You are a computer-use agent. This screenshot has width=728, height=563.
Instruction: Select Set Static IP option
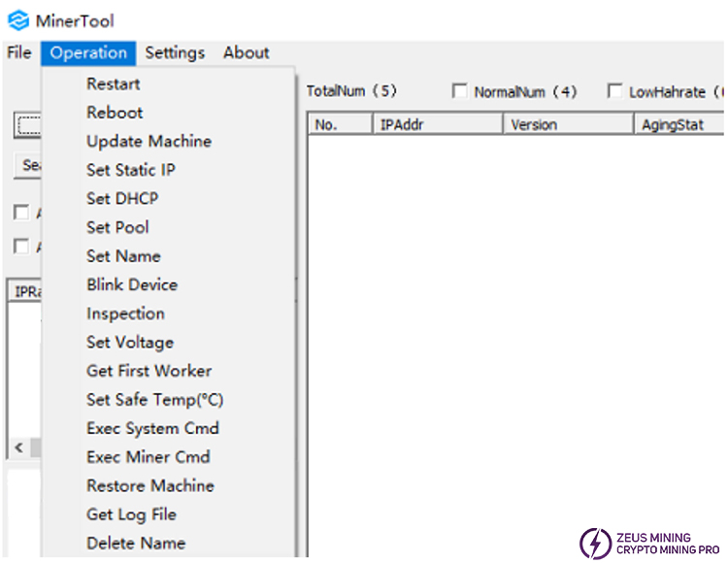point(130,170)
